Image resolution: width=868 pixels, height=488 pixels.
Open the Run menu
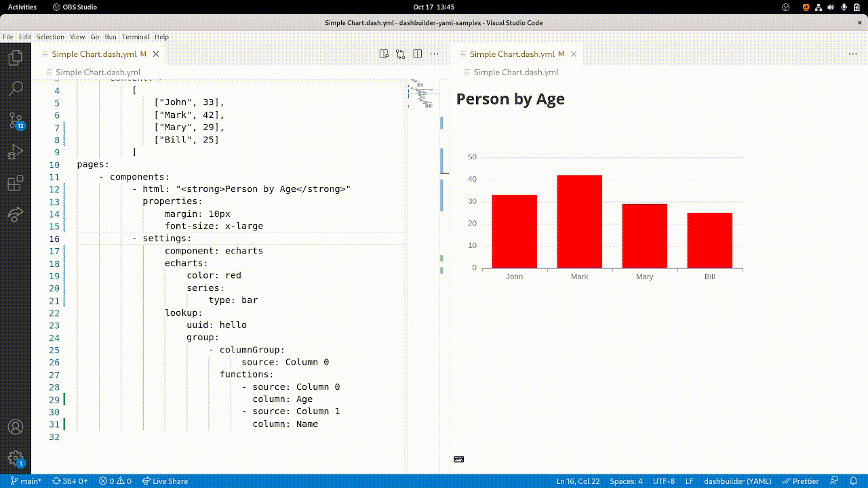[x=111, y=37]
